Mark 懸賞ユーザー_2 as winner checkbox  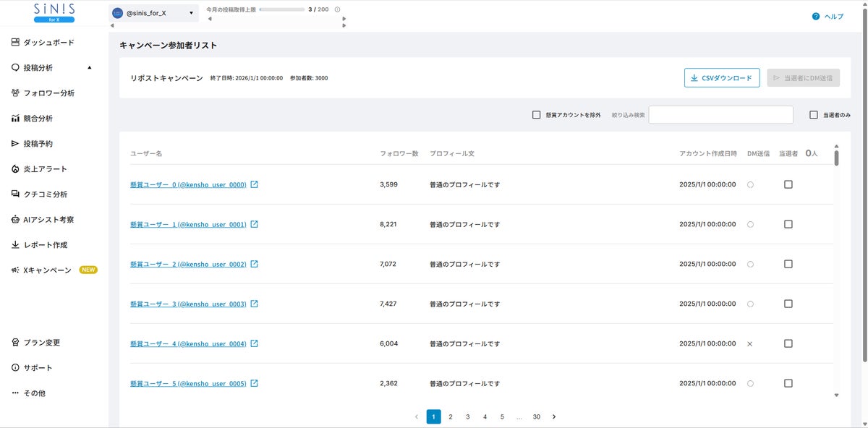coord(788,264)
